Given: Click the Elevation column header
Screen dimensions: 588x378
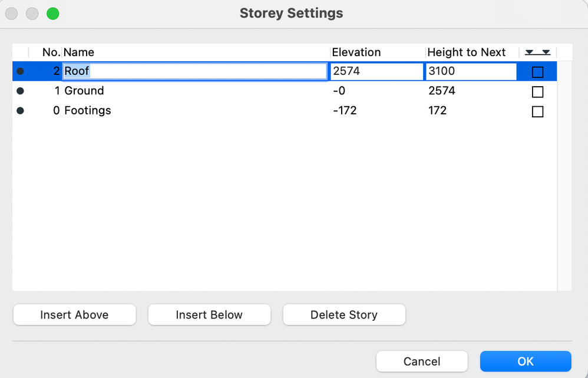Looking at the screenshot, I should click(356, 52).
